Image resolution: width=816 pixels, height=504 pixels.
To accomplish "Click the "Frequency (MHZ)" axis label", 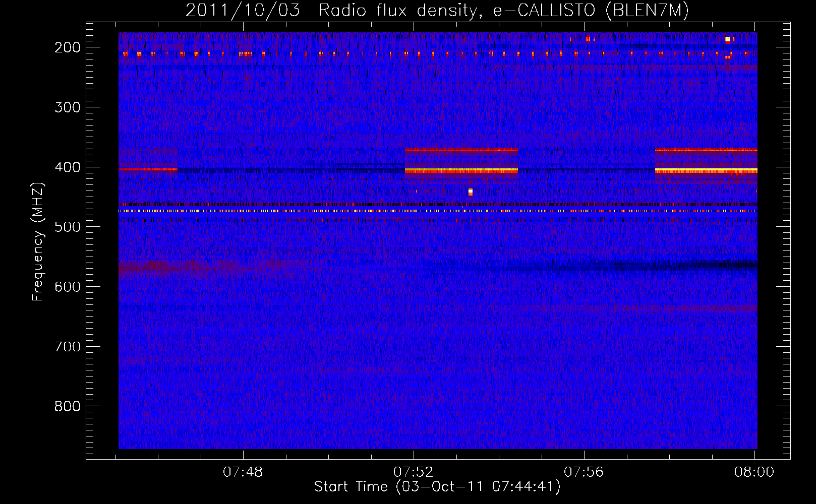I will [x=38, y=241].
